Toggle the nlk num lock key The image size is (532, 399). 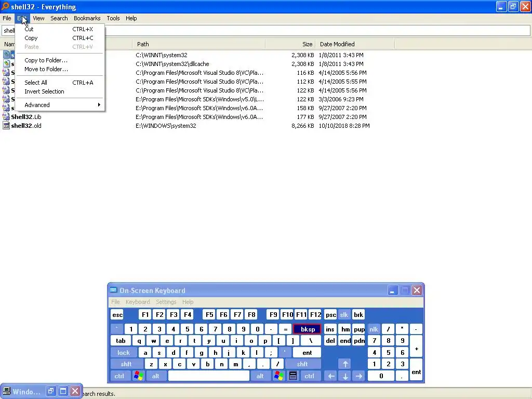coord(374,329)
